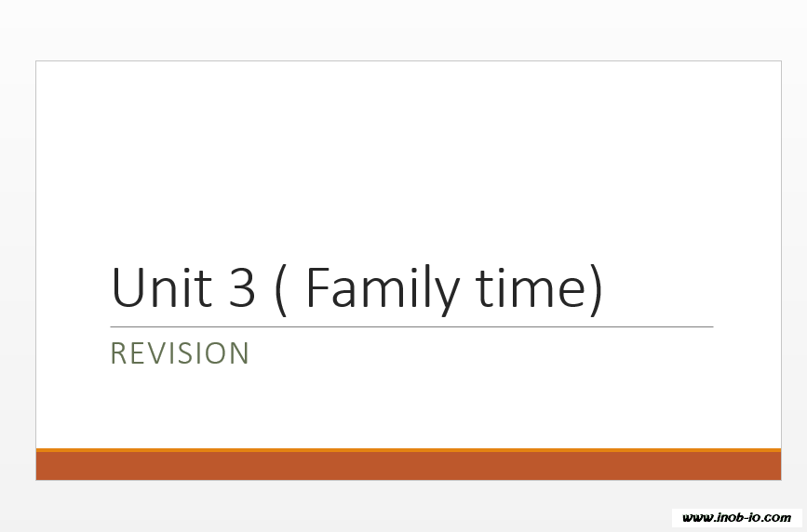Click the www.inob-io.com watermark link
807x532 pixels.
tap(736, 518)
